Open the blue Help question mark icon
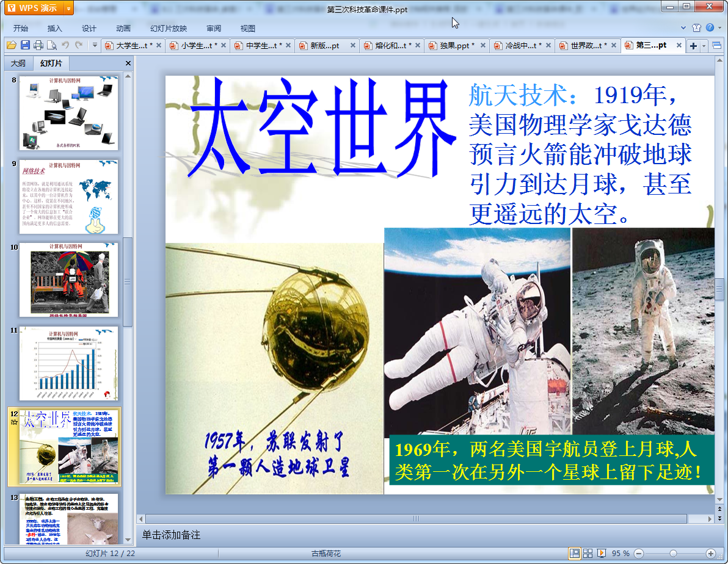This screenshot has height=564, width=728. (710, 27)
